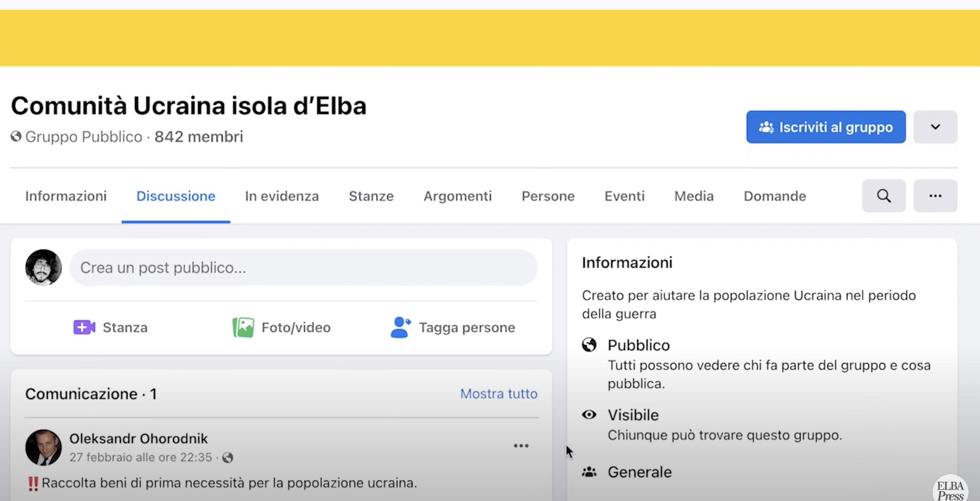980x501 pixels.
Task: Click the Crea un post pubblico field
Action: 303,267
